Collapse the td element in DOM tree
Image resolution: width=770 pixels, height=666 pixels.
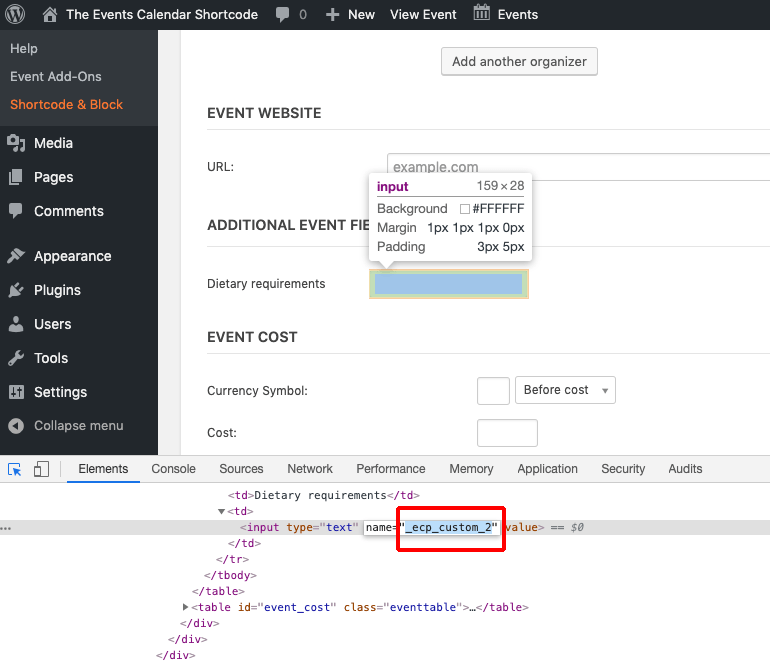(x=222, y=511)
